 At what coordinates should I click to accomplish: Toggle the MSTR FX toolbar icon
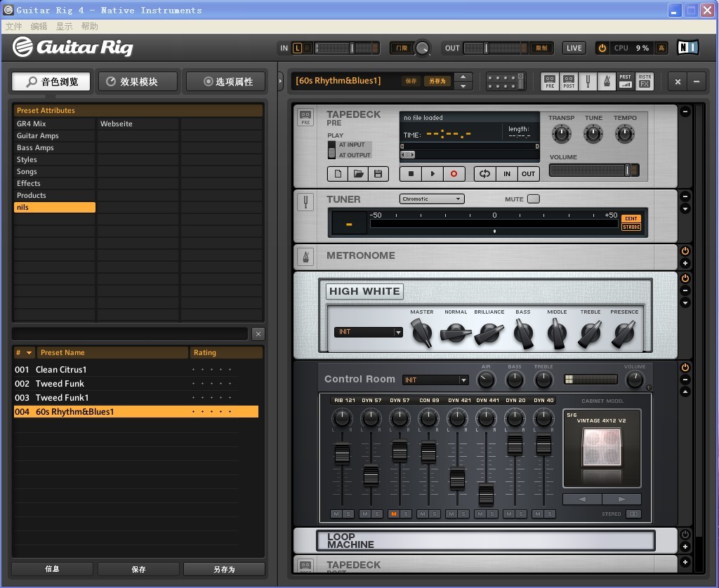tap(645, 81)
